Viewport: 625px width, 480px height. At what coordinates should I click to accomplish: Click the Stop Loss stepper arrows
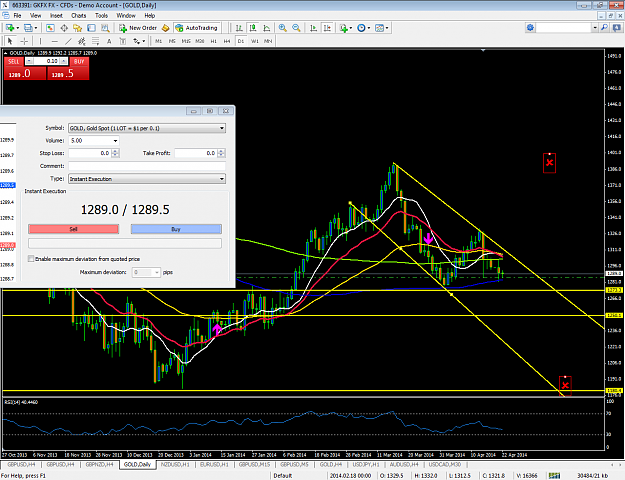[x=115, y=153]
